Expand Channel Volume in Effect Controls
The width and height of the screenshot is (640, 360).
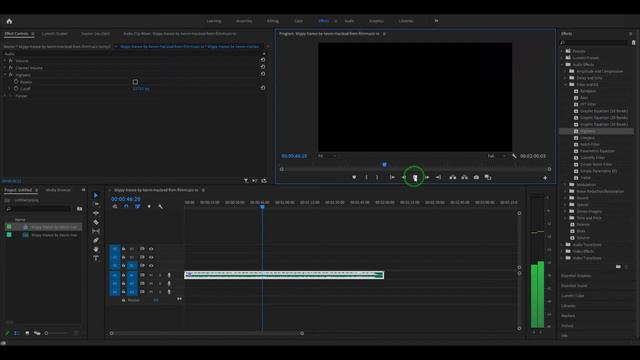pos(5,68)
